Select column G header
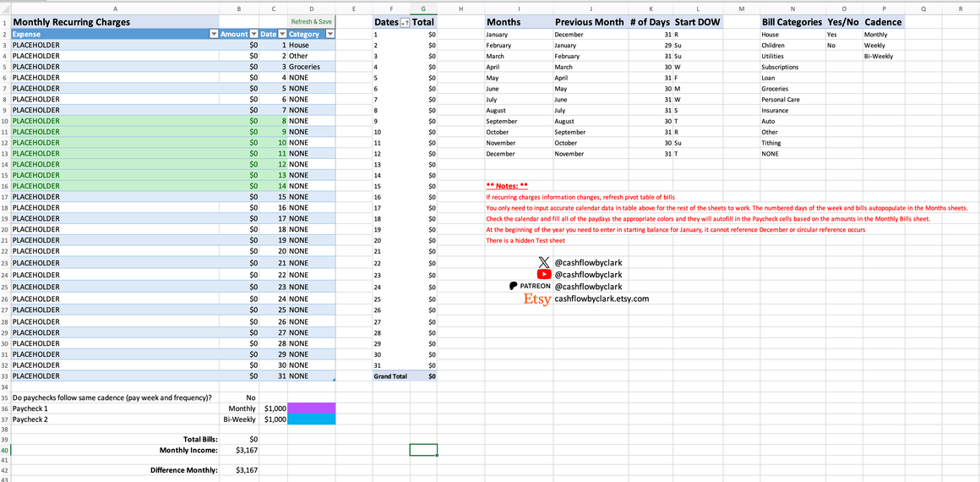This screenshot has width=980, height=482. 424,9
